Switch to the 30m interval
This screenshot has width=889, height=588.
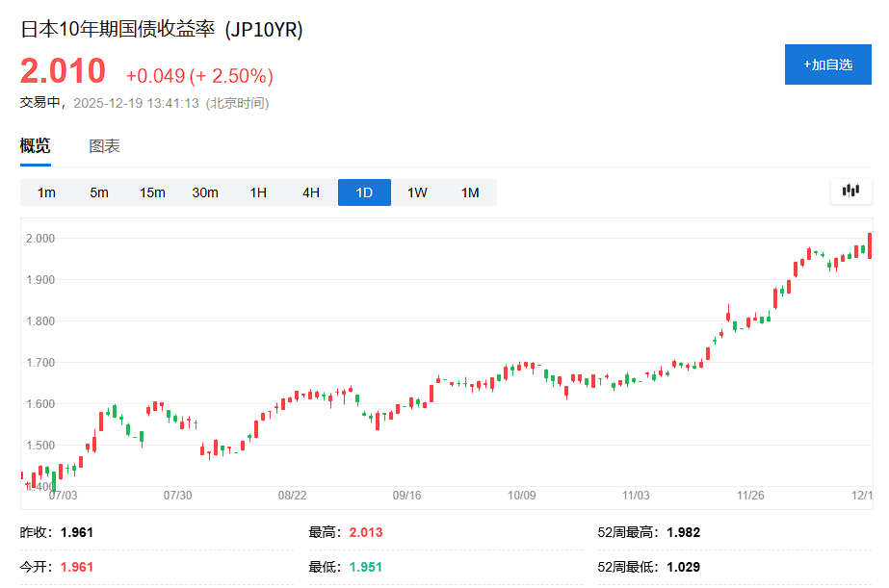[205, 192]
